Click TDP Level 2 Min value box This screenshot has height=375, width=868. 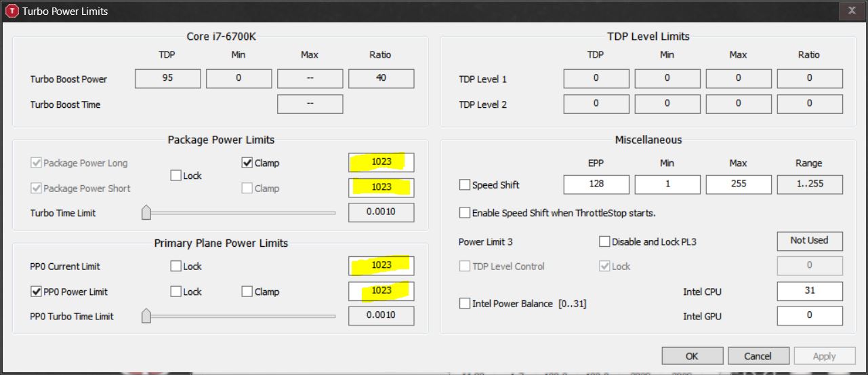click(x=667, y=104)
